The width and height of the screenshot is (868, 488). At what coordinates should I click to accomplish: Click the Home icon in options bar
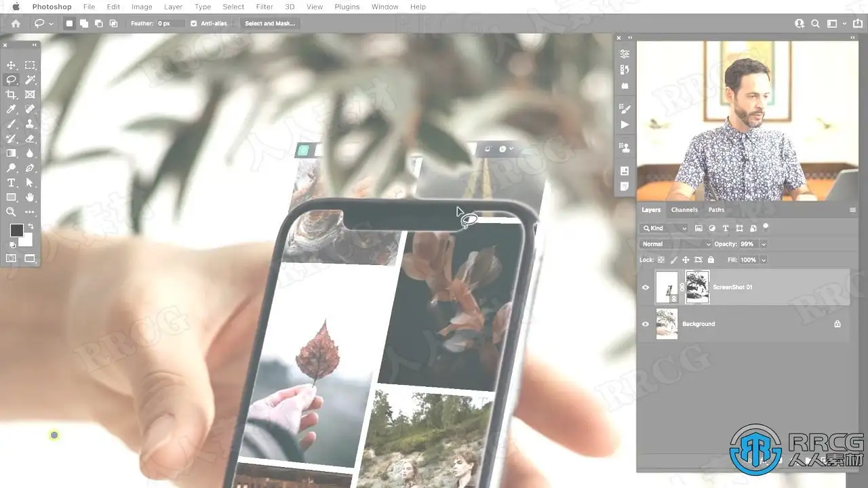(16, 23)
